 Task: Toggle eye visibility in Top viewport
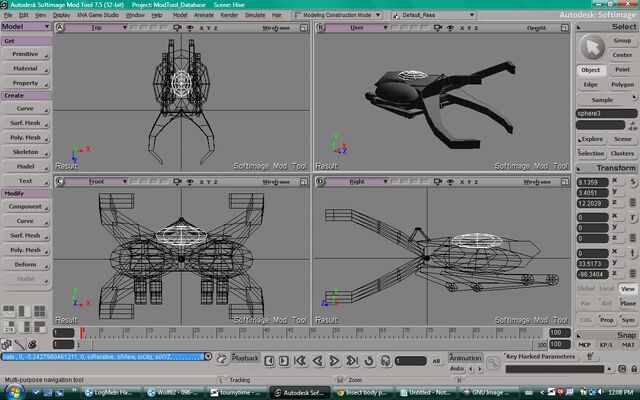(x=190, y=28)
